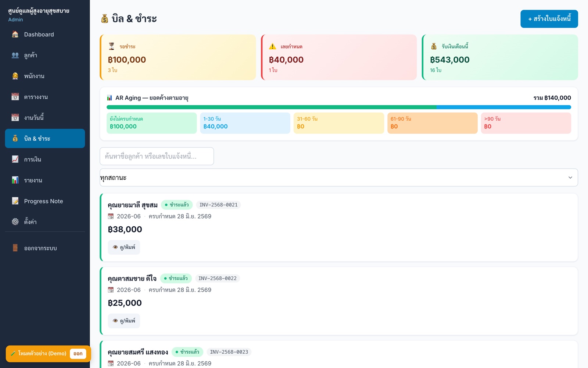Viewport: 588px width, 368px height.
Task: Click the พนักงาน worker icon
Action: point(15,76)
